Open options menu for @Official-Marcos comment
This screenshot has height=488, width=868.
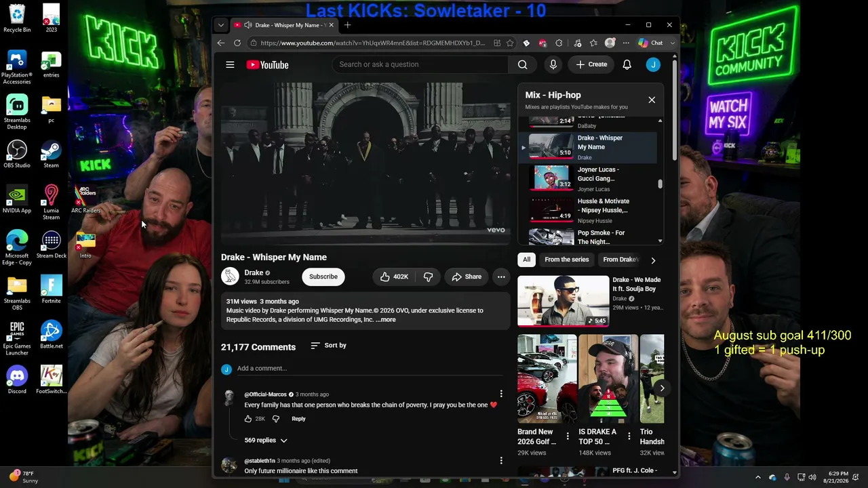(501, 394)
